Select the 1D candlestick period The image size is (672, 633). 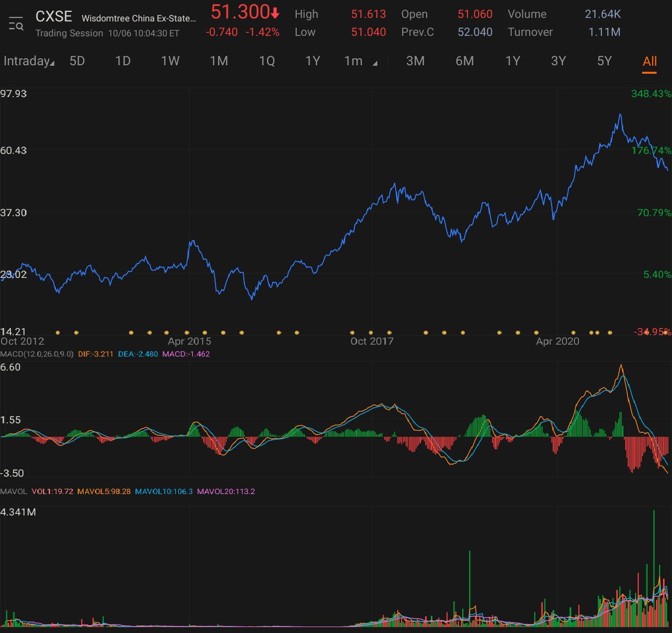tap(123, 61)
